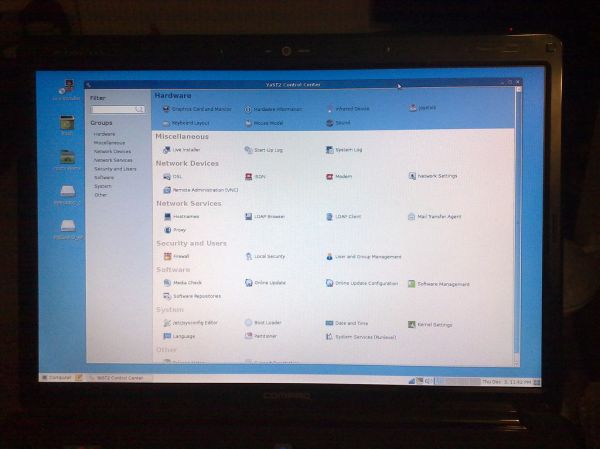
Task: Select Miscellaneous in the Groups list
Action: [x=109, y=143]
